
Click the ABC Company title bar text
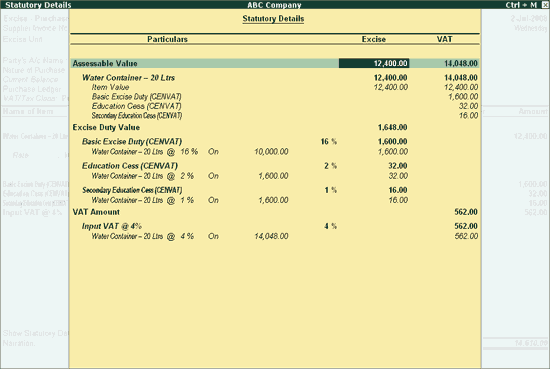pos(274,5)
